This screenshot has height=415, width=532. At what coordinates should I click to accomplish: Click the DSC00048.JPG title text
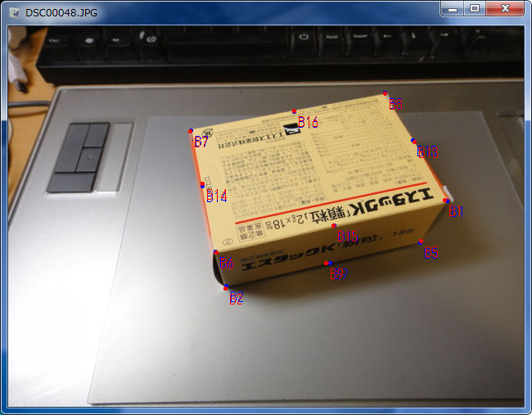click(x=61, y=13)
